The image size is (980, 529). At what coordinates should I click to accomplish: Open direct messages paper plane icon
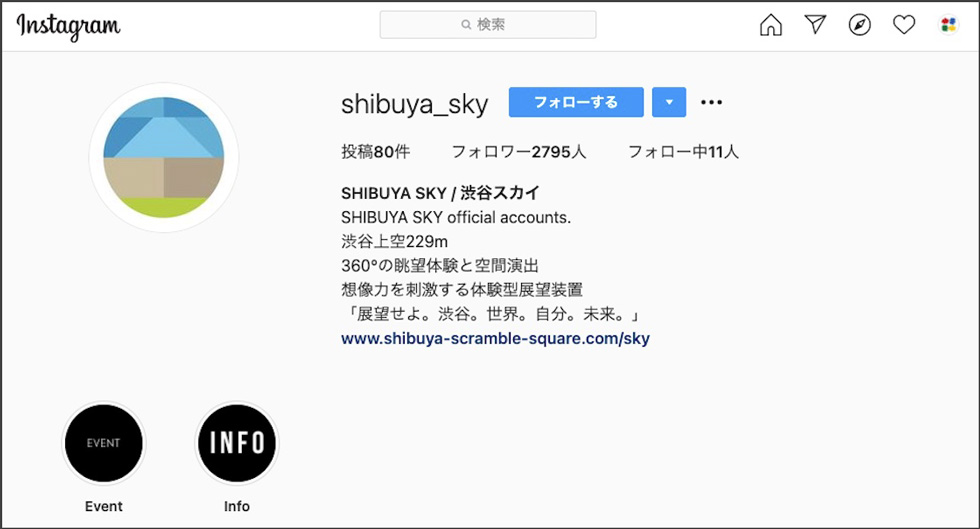[x=815, y=24]
